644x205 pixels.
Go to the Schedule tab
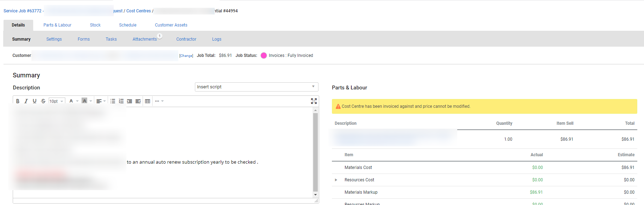click(x=128, y=25)
